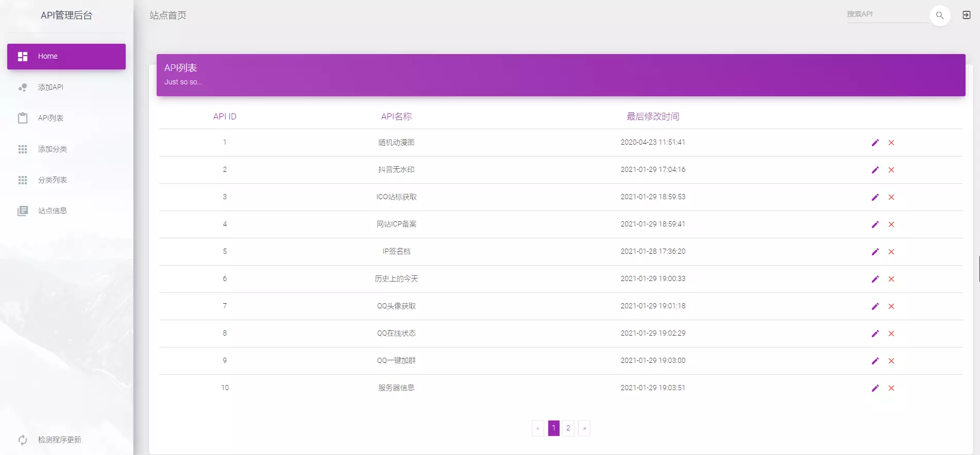The width and height of the screenshot is (980, 455).
Task: Focus the 搜索API search input field
Action: click(887, 14)
